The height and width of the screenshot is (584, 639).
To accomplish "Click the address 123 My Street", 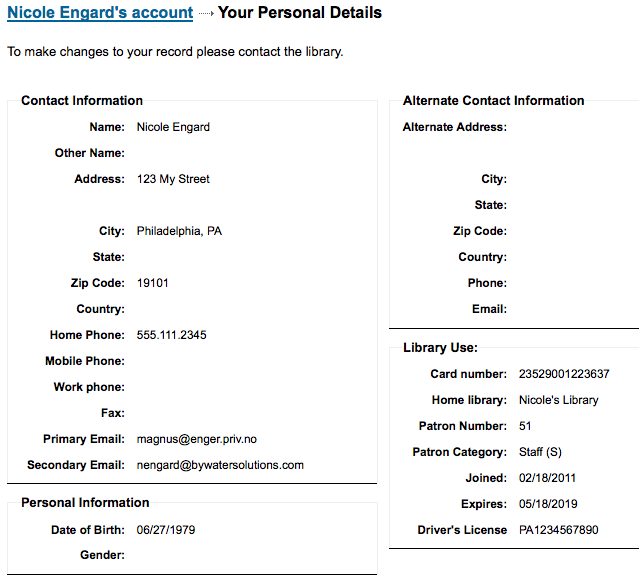I will point(173,179).
